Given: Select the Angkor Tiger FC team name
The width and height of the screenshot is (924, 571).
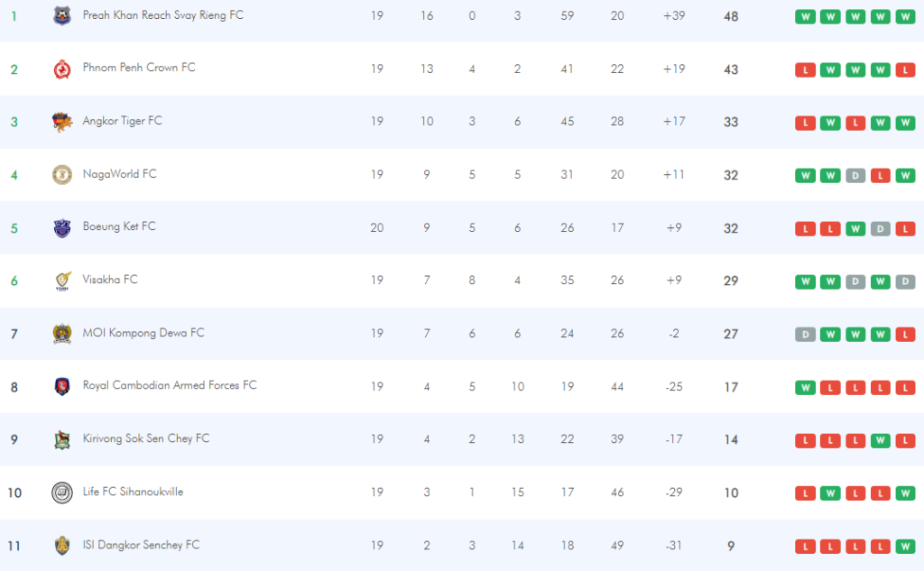Looking at the screenshot, I should point(122,121).
